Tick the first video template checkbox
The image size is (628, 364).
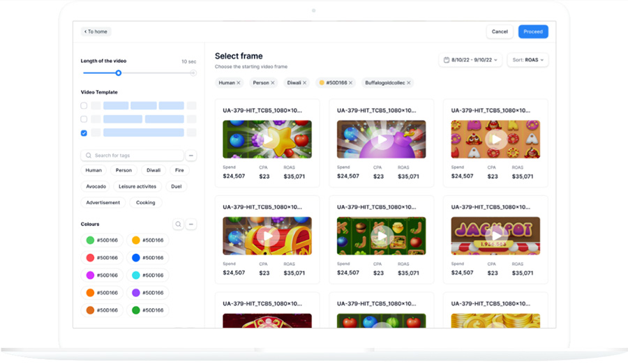[84, 106]
